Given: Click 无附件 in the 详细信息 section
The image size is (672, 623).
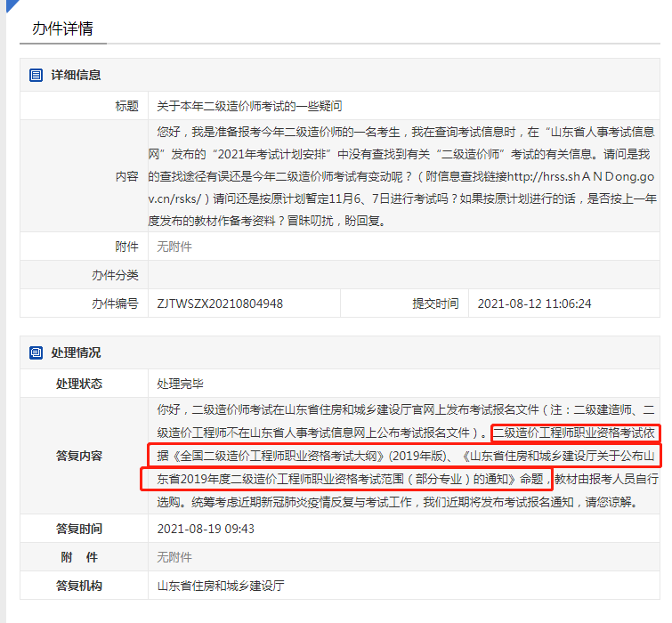Looking at the screenshot, I should 174,247.
